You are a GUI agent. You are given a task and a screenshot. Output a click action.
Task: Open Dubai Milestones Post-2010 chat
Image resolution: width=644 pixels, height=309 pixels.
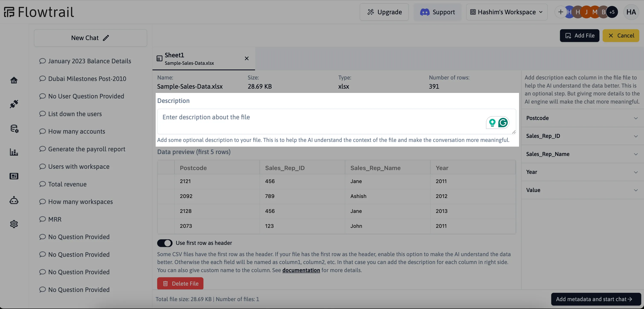[x=83, y=79]
